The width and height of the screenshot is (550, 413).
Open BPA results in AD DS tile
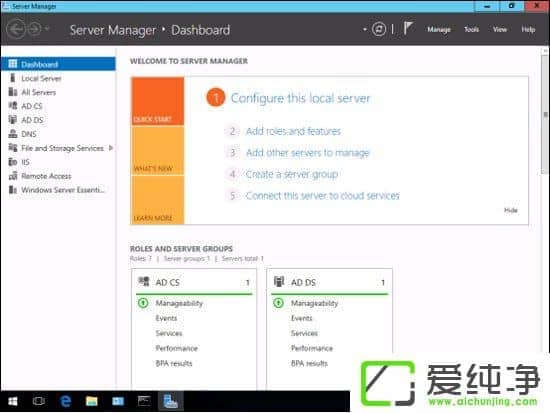coord(309,363)
